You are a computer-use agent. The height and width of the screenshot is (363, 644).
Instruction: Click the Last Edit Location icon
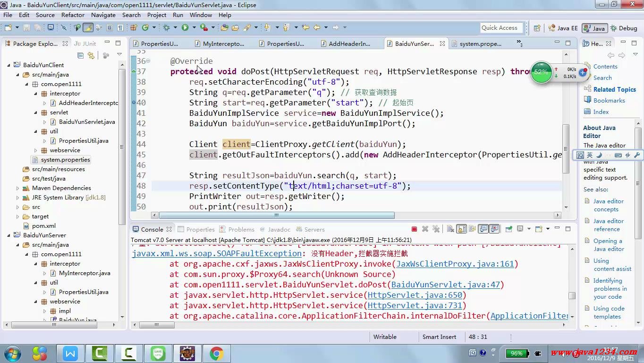pos(305,28)
